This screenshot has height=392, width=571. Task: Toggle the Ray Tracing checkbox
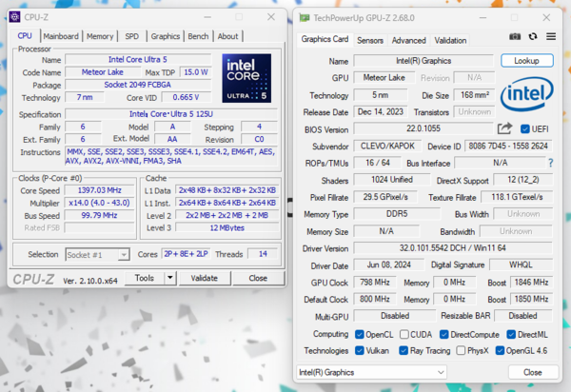404,350
